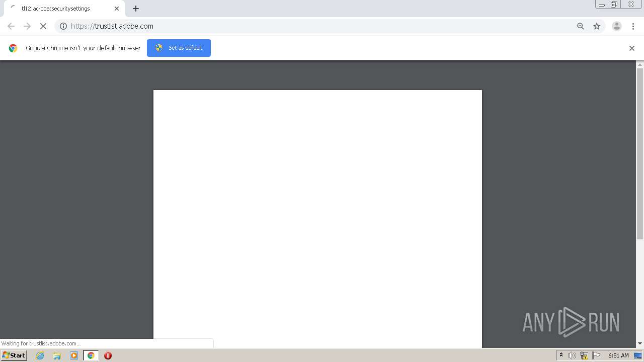
Task: Click the Show desktop button
Action: (638, 355)
